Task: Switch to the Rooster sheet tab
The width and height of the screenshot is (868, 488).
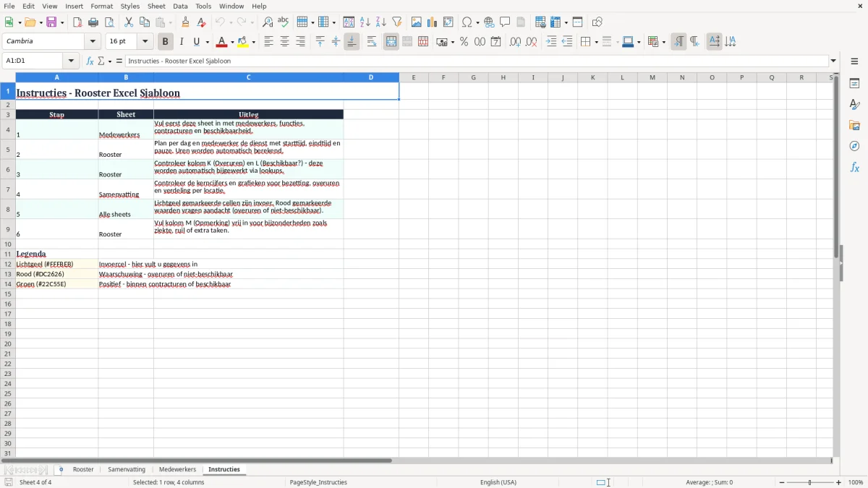Action: (83, 470)
